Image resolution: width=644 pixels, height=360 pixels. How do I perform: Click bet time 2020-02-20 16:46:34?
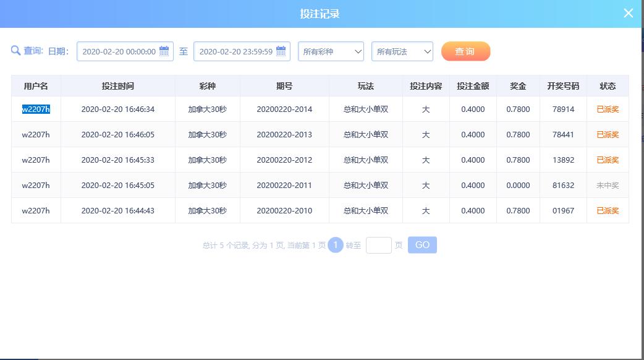pos(118,109)
